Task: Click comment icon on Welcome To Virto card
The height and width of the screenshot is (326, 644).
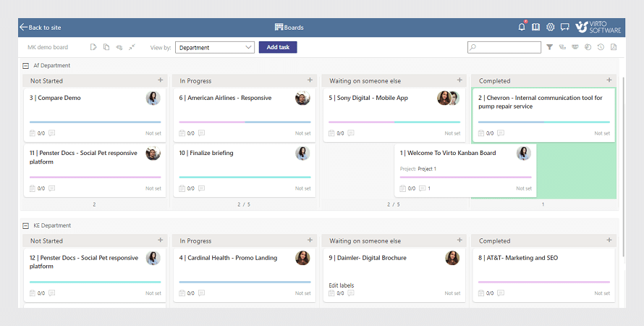Action: tap(422, 188)
